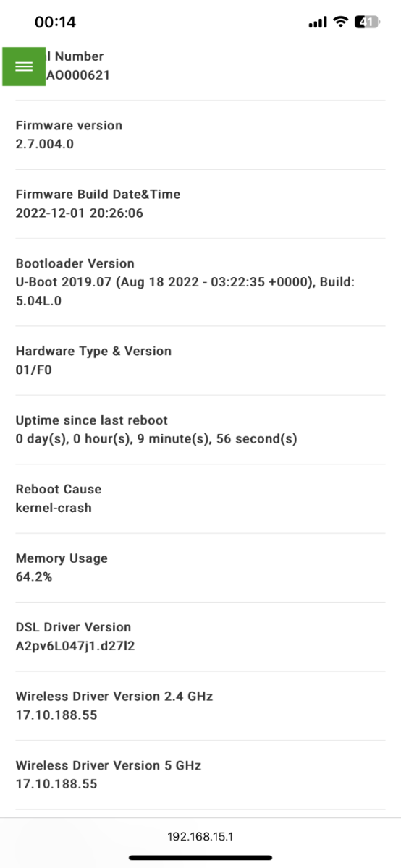Tap the 00:14 clock in status bar
Screen dimensions: 401x868
click(x=55, y=22)
